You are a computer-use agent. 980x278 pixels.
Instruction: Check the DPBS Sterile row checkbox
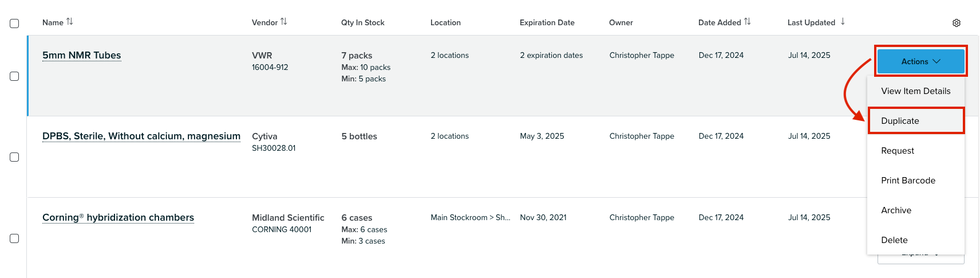pos(14,157)
